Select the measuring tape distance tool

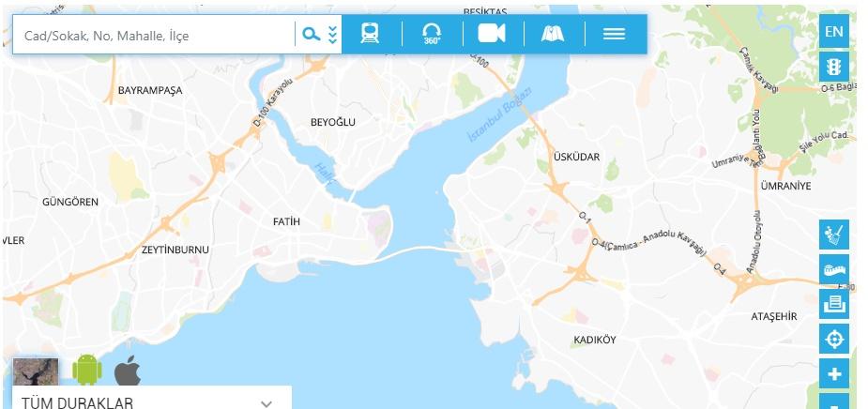click(833, 269)
